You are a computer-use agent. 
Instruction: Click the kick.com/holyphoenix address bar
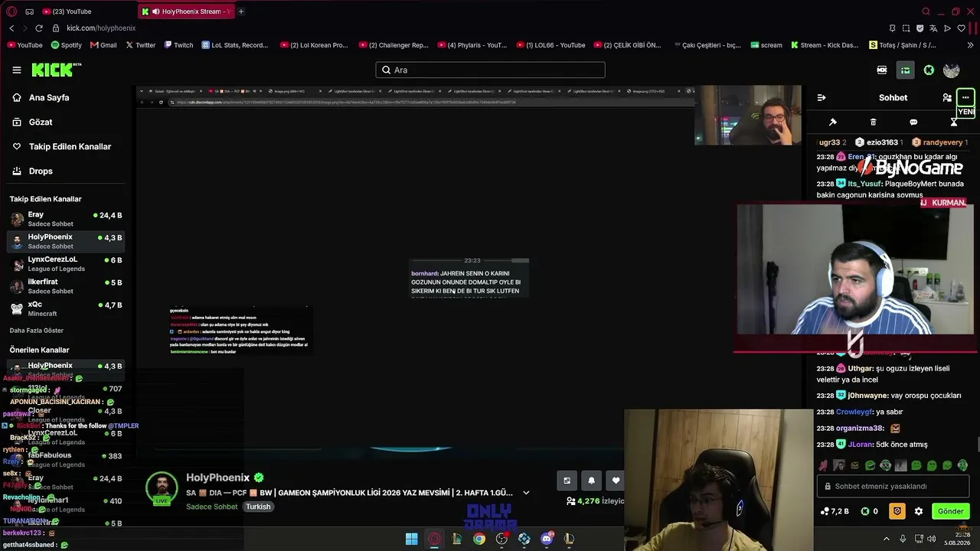click(x=101, y=28)
